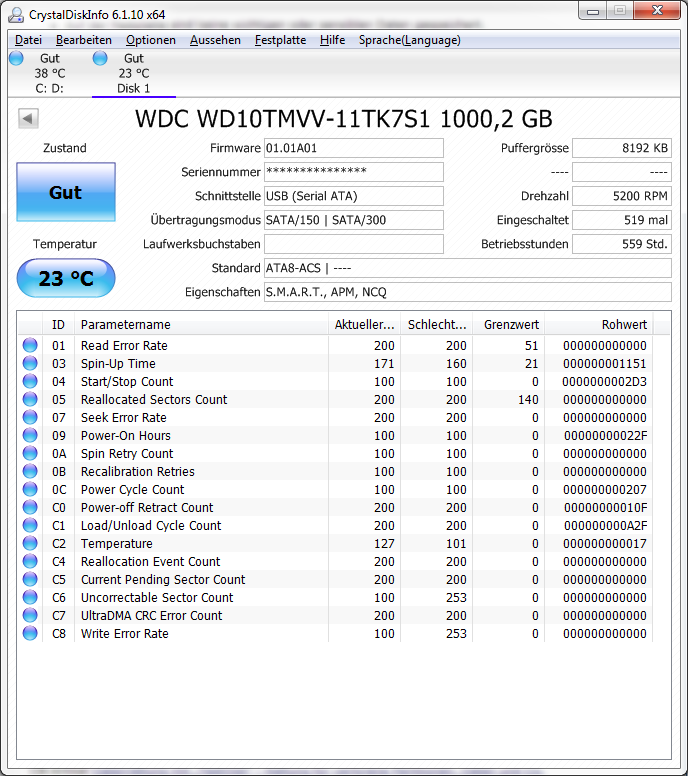Open the Optionen menu
Viewport: 688px width, 776px height.
coord(150,40)
